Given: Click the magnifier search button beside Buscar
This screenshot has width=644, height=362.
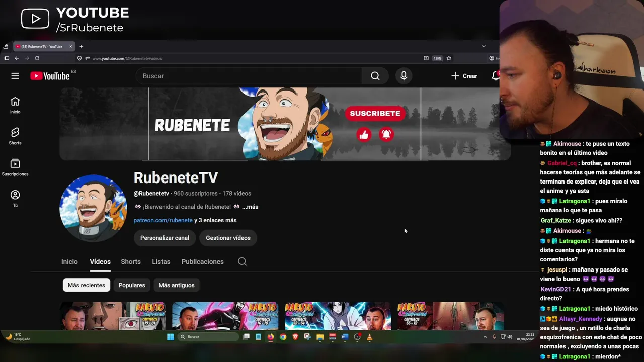Looking at the screenshot, I should point(375,76).
